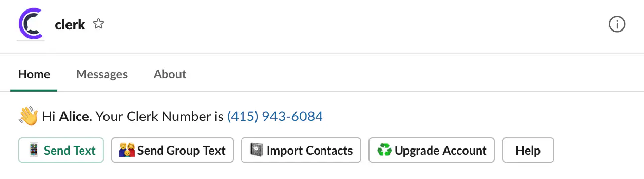Screen dimensions: 644x179
Task: Switch to the Home tab
Action: [x=34, y=74]
